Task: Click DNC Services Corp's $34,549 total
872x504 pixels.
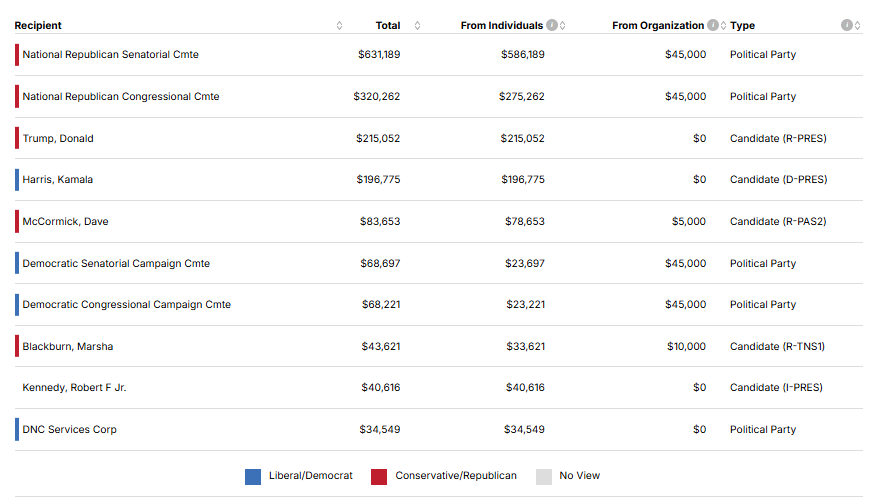Action: click(380, 429)
